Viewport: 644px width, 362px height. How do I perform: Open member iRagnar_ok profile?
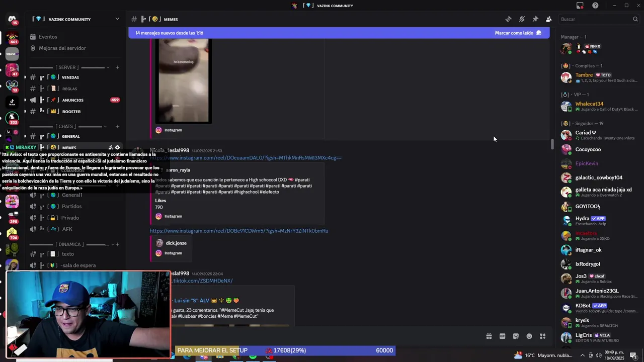[x=599, y=250]
